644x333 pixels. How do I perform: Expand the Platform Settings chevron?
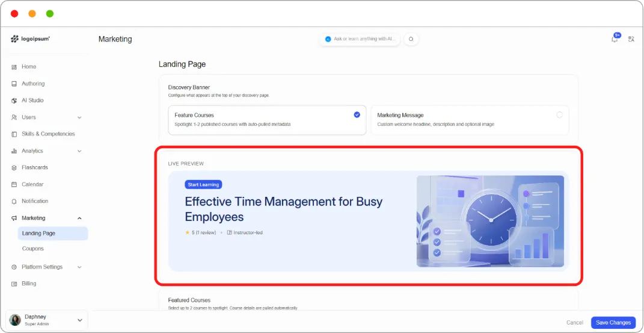pos(80,267)
